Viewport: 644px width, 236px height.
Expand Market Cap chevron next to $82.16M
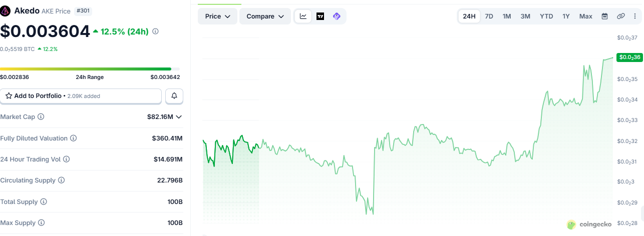pos(179,116)
